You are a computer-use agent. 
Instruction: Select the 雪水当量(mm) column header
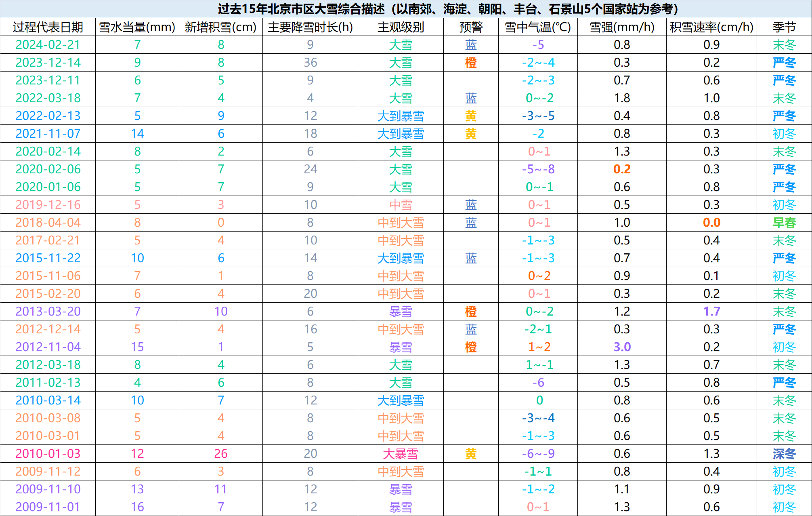coord(137,27)
